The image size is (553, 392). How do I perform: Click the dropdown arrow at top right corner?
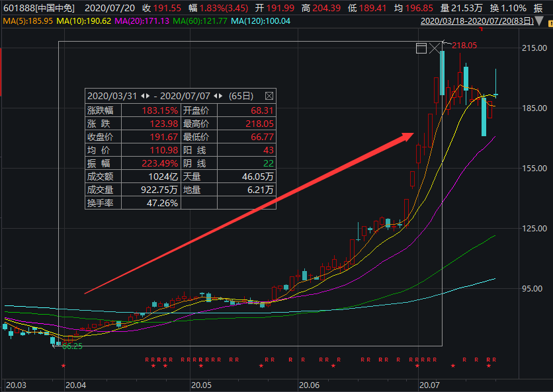pos(547,22)
